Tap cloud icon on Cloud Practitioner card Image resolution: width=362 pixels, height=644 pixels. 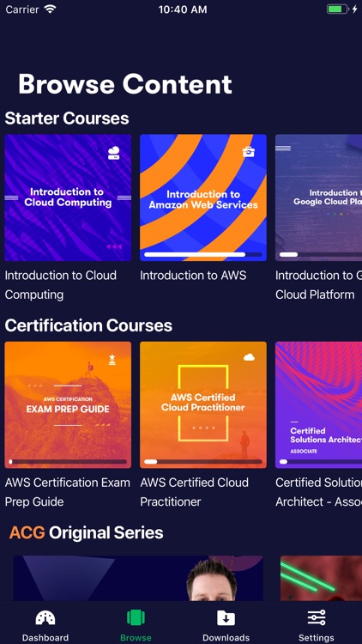249,357
